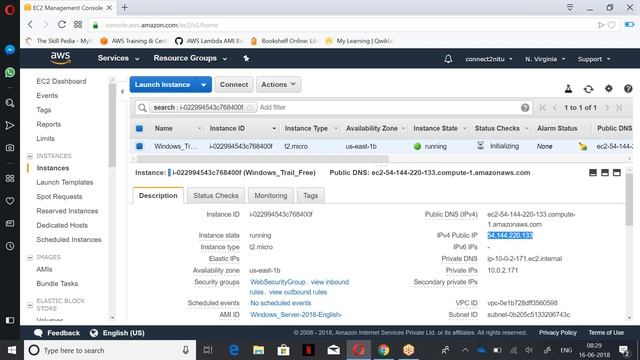Switch to full-size details pane layout
Screen dimensions: 640x360
pyautogui.click(x=617, y=173)
